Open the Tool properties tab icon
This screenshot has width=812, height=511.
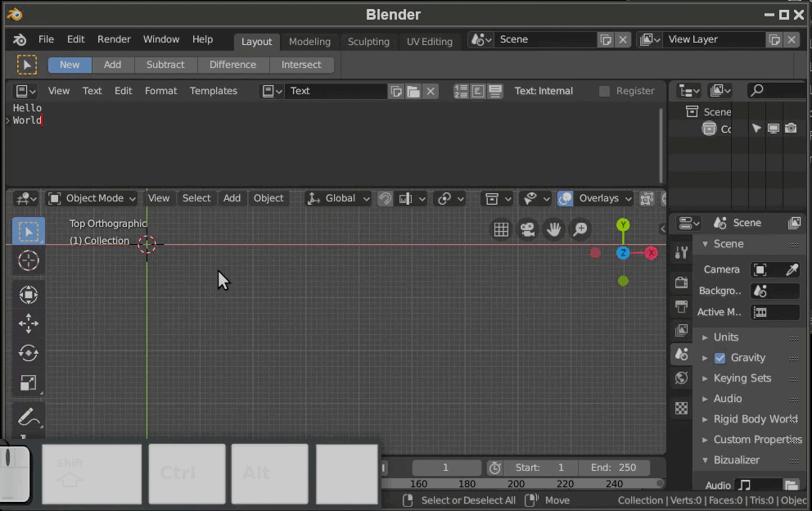coord(682,252)
